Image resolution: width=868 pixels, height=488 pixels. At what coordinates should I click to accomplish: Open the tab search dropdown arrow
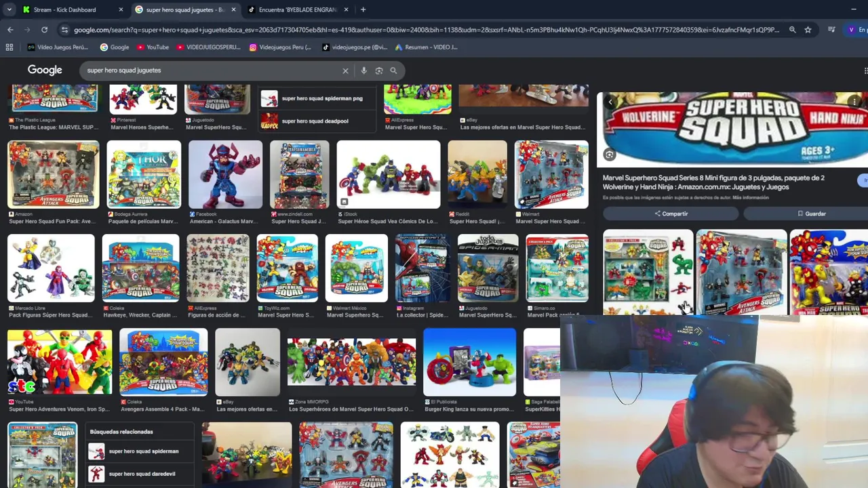(9, 9)
